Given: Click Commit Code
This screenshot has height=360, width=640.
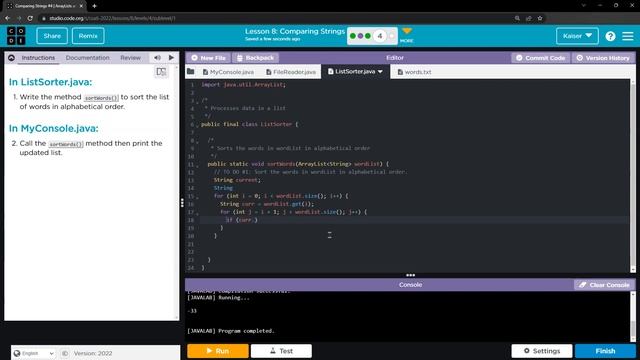Looking at the screenshot, I should click(x=540, y=58).
